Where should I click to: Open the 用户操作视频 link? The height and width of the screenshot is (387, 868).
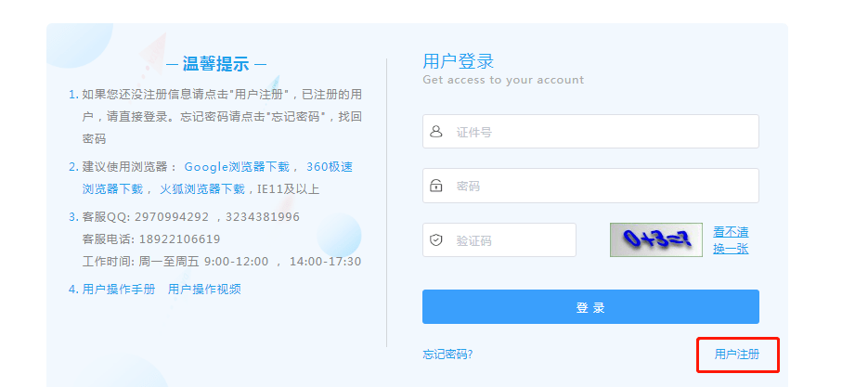[x=204, y=289]
